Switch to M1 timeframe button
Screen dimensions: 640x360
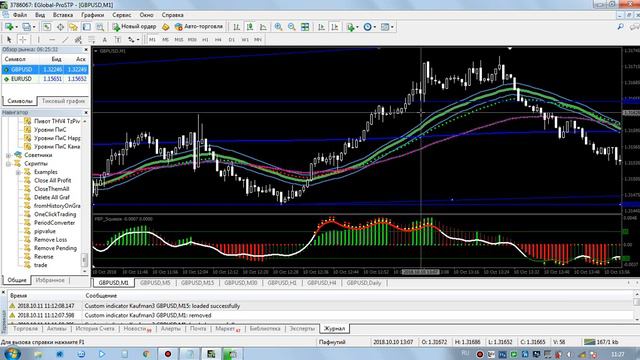(152, 40)
